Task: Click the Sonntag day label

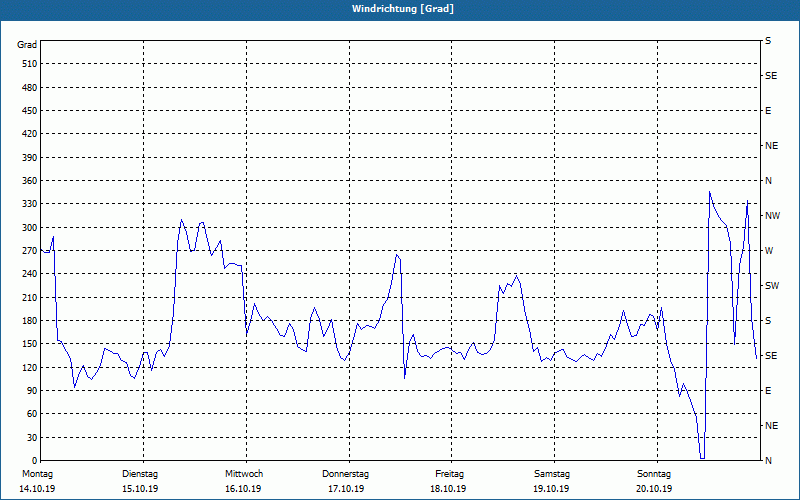Action: pos(654,474)
